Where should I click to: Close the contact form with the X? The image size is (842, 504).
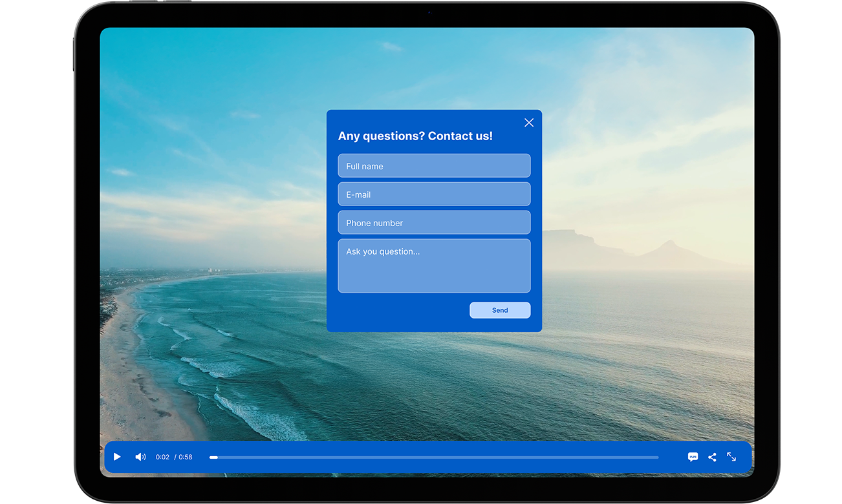point(529,123)
